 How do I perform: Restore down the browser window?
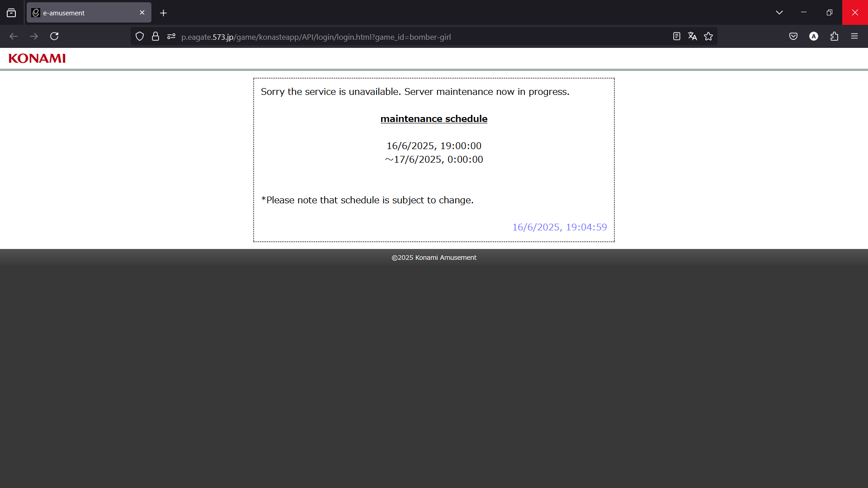click(x=829, y=12)
